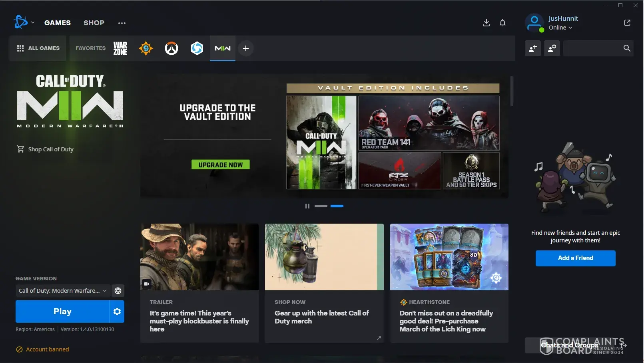
Task: Click the friends search magnifier icon
Action: coord(627,48)
